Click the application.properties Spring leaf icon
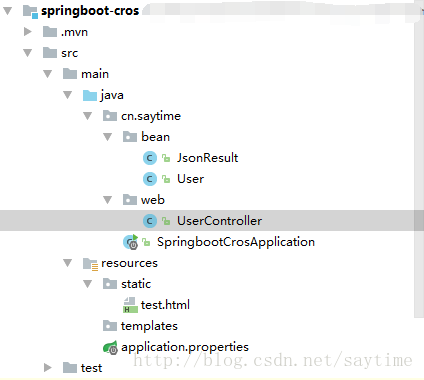 coord(110,348)
